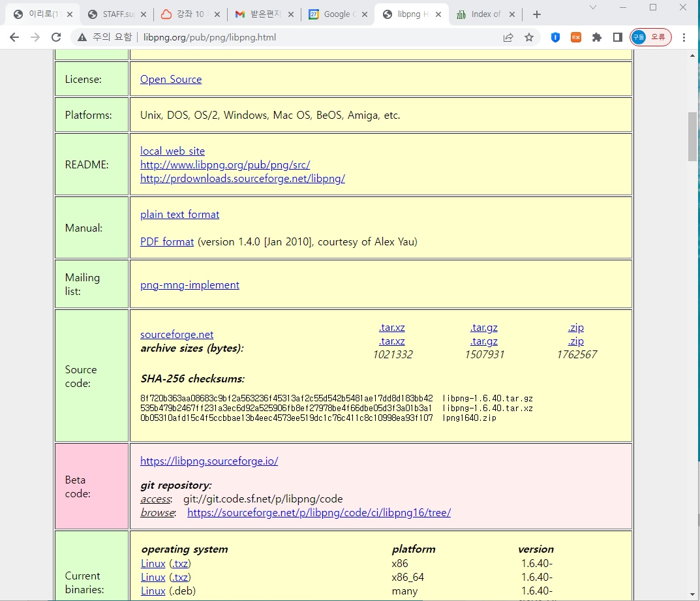Share this page via share icon
700x601 pixels.
point(508,37)
